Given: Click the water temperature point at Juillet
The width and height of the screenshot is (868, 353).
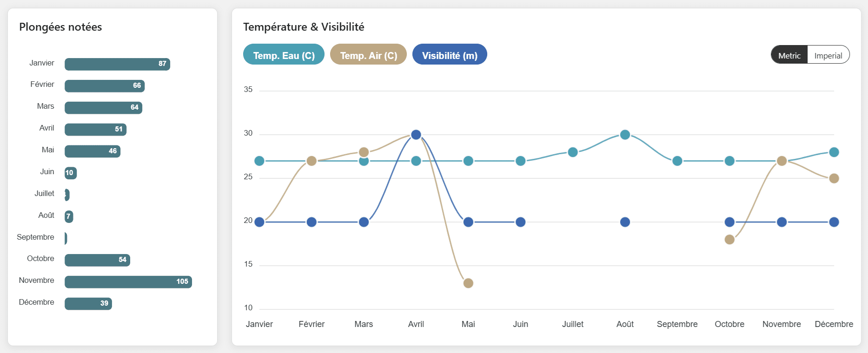Looking at the screenshot, I should 573,152.
